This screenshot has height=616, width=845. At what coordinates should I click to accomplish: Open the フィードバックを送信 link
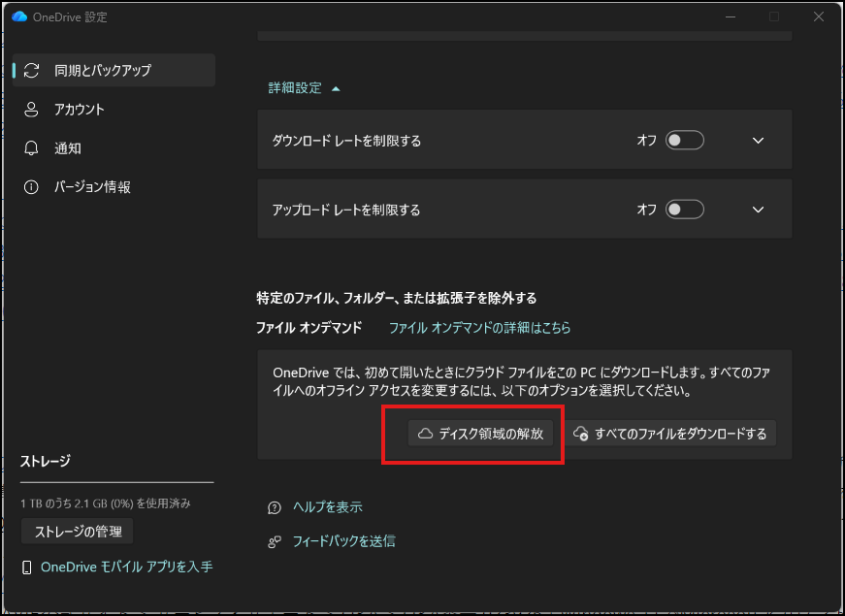[x=343, y=541]
